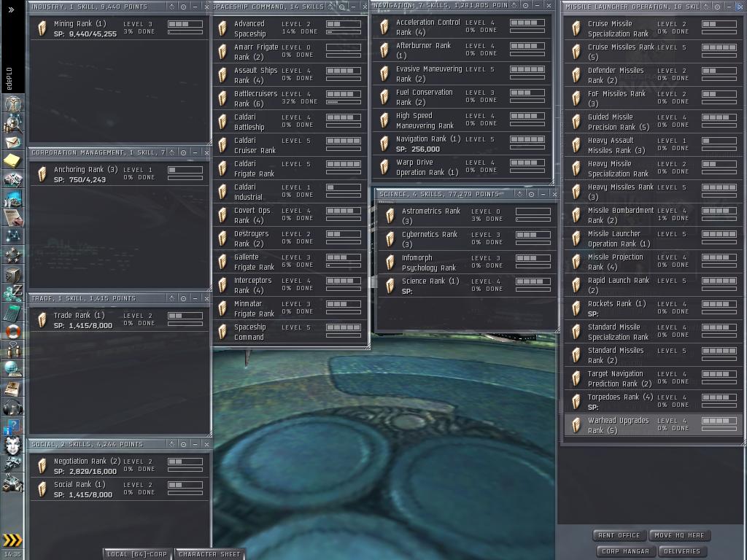The height and width of the screenshot is (560, 747).
Task: Open the Corp Hangar button
Action: [x=625, y=551]
